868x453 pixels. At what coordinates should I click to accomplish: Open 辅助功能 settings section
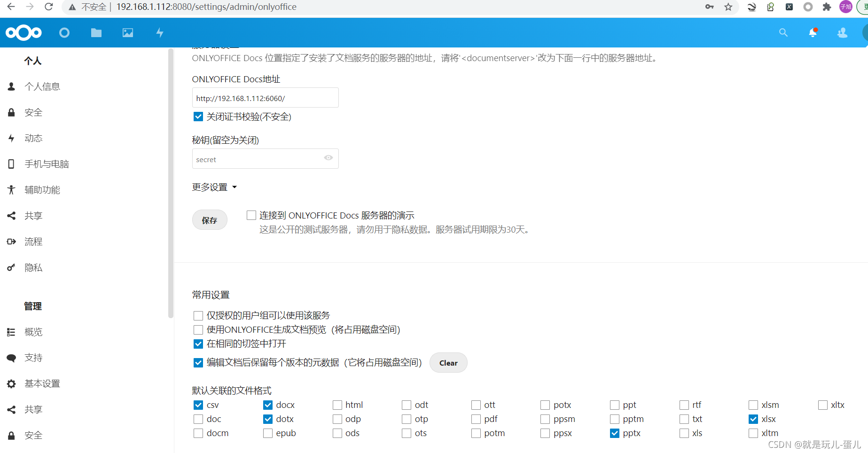point(42,190)
